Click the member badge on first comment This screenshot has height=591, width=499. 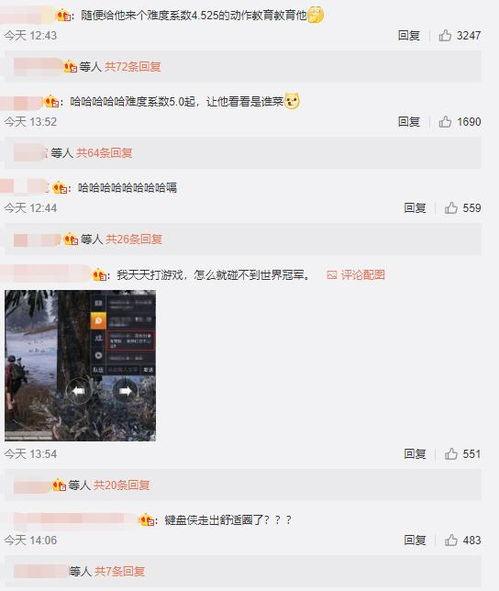point(63,15)
